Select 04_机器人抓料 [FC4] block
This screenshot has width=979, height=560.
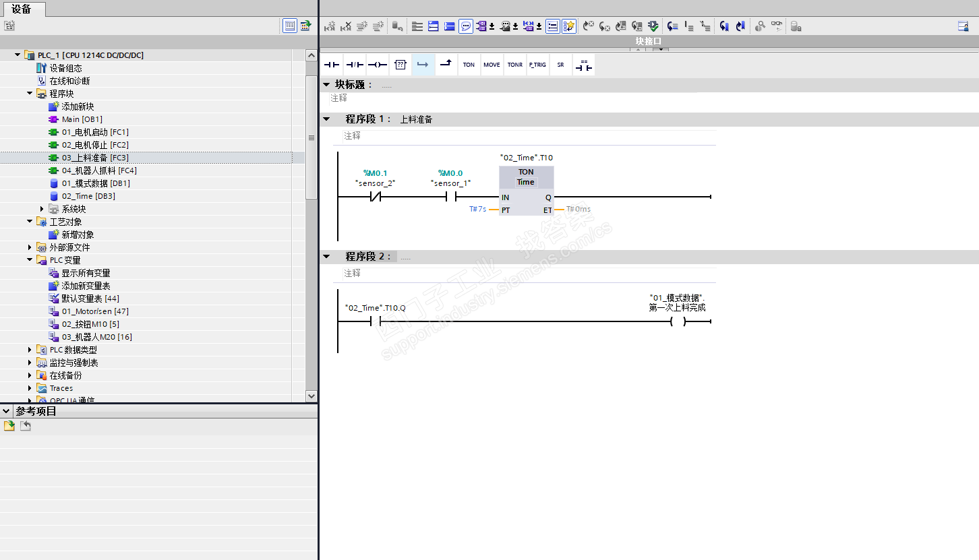coord(99,170)
